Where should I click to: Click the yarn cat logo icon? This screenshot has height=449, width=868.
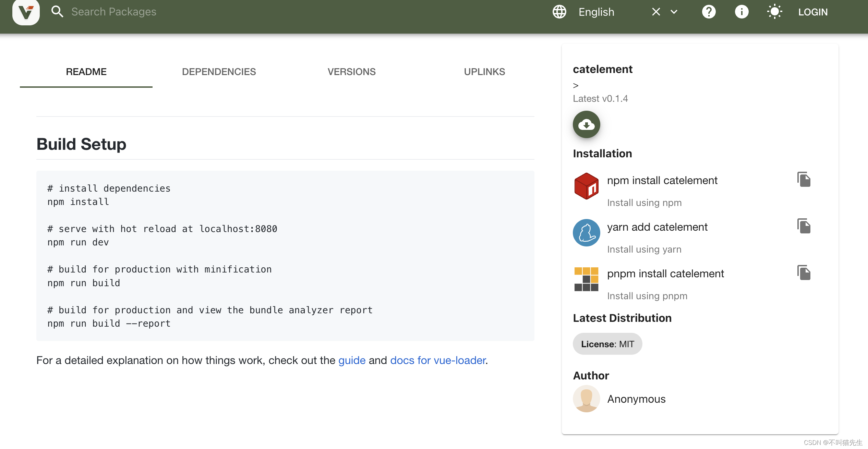point(587,233)
